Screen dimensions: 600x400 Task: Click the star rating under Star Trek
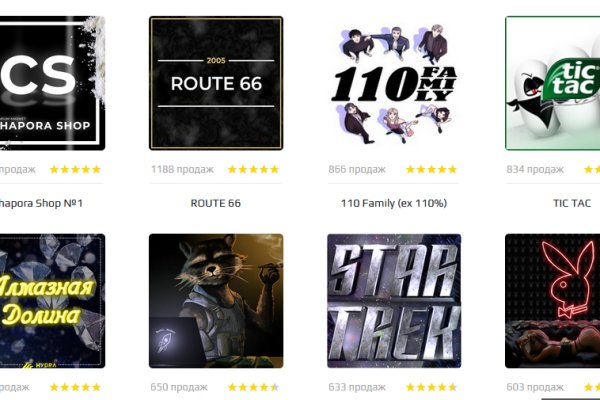click(x=432, y=387)
